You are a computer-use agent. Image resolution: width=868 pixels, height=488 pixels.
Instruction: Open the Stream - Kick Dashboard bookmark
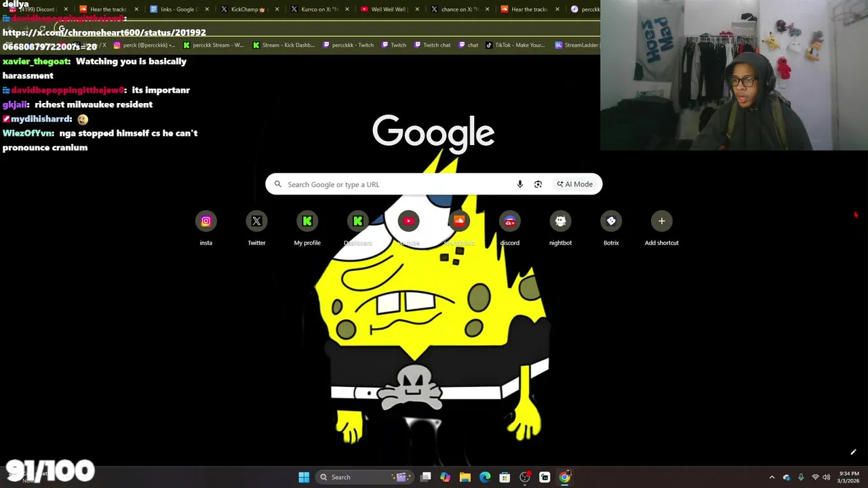click(283, 45)
